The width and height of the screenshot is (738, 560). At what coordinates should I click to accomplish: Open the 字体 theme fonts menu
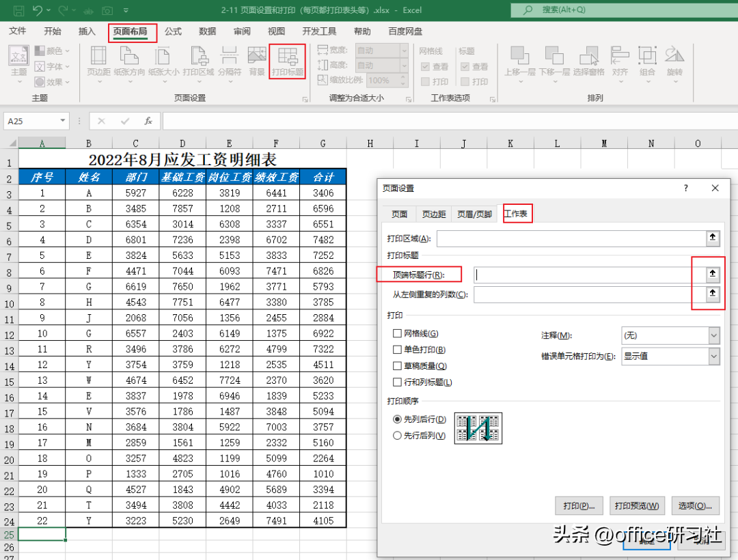[52, 66]
